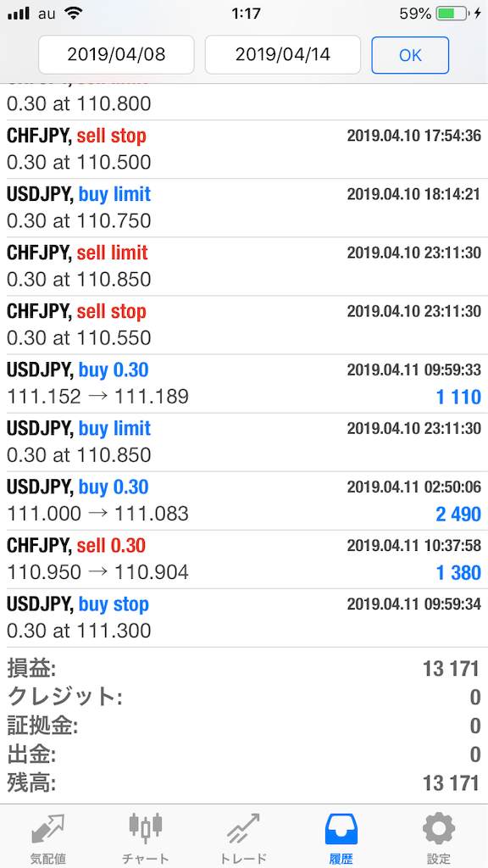The height and width of the screenshot is (868, 488).
Task: Open the トレード trade tab icon
Action: tap(243, 829)
